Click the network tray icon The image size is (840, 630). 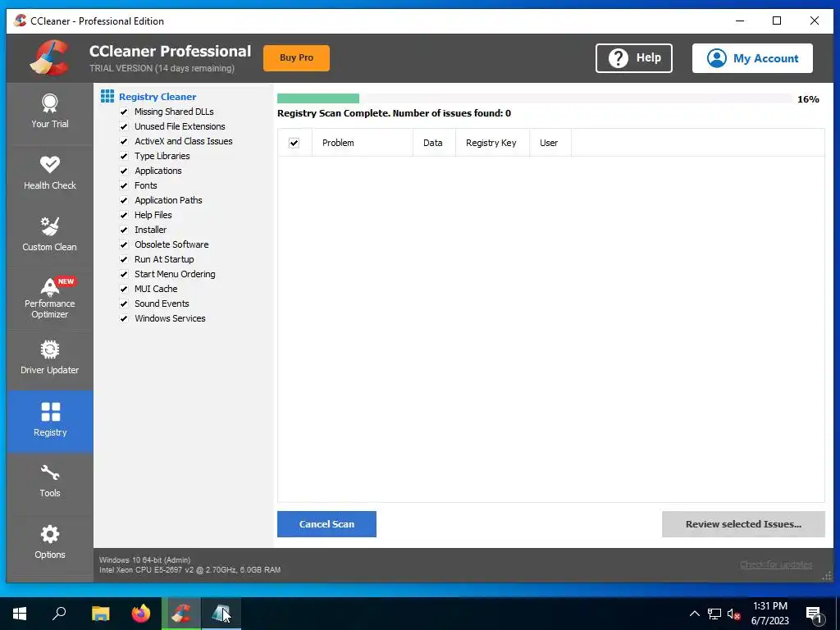coord(714,614)
